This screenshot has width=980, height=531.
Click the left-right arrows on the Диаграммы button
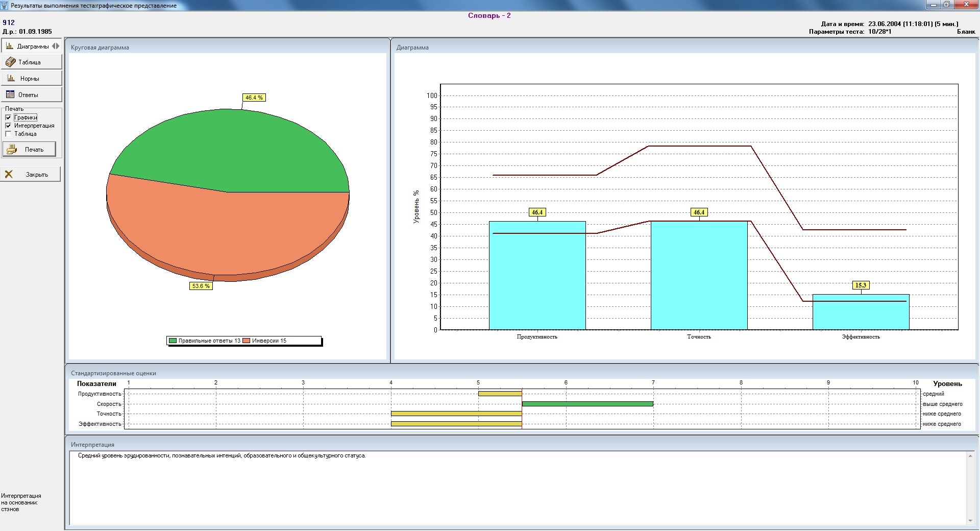point(56,46)
